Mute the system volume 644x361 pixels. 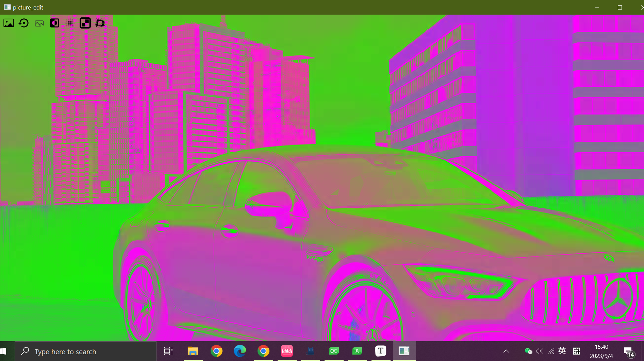click(x=540, y=351)
